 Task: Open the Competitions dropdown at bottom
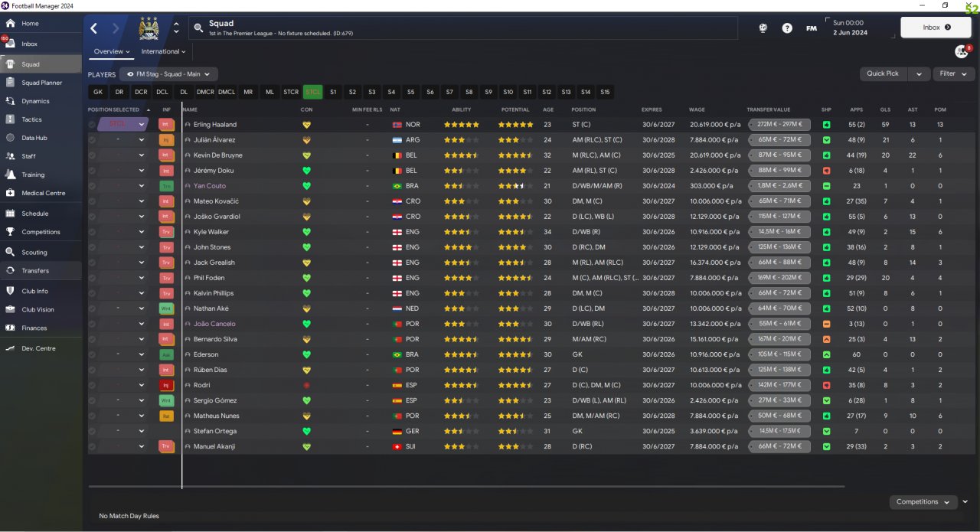[923, 502]
